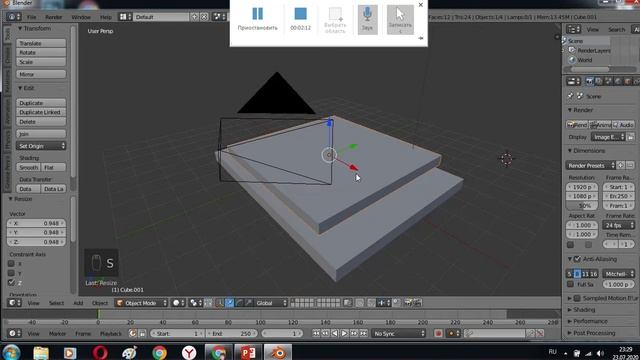This screenshot has width=640, height=360.
Task: Open the 3D View Select menu
Action: pos(56,303)
